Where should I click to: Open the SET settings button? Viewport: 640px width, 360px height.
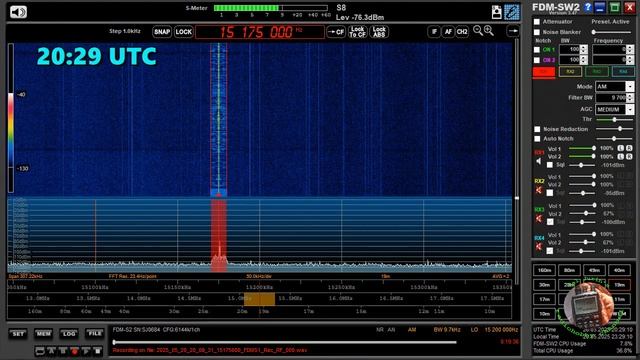click(x=18, y=334)
